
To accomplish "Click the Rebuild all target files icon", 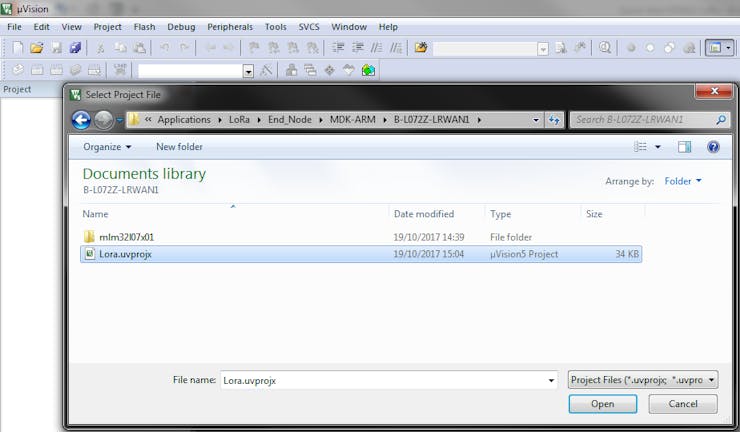I will click(x=56, y=70).
